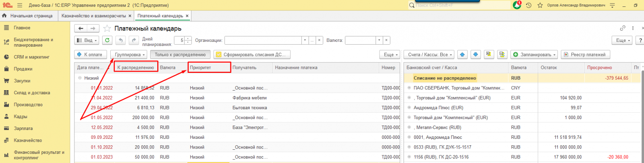Screen dimensions: 644x163
Task: Click the 1C logo icon
Action: click(7, 5)
